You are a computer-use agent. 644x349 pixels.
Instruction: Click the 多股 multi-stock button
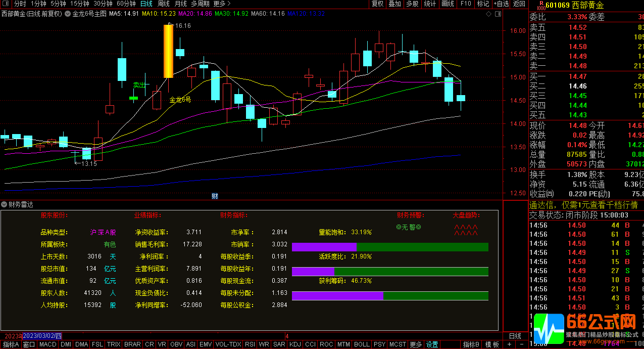click(x=412, y=4)
